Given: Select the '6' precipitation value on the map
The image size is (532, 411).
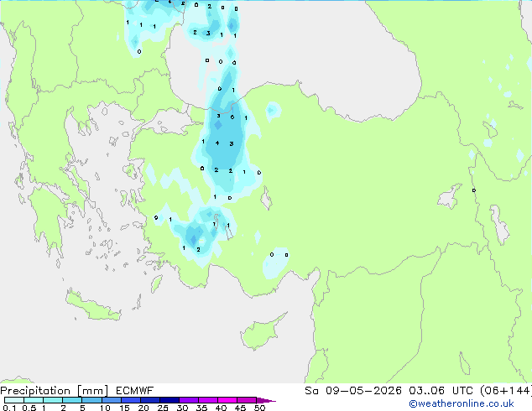Looking at the screenshot, I should tap(232, 117).
